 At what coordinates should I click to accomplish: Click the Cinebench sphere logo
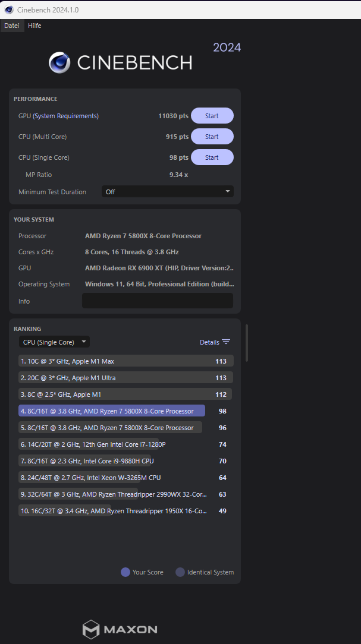(59, 62)
